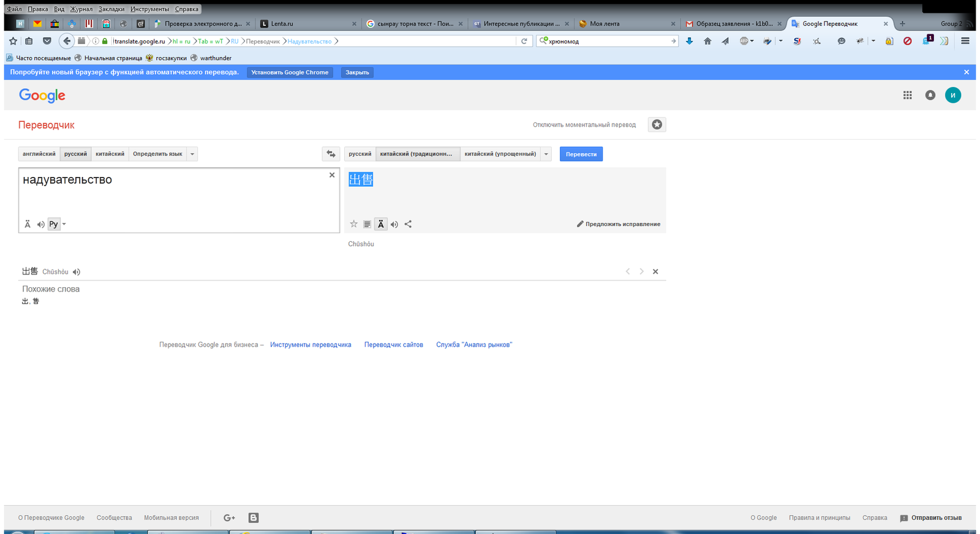
Task: Open the Firefox hamburger menu
Action: tap(965, 41)
